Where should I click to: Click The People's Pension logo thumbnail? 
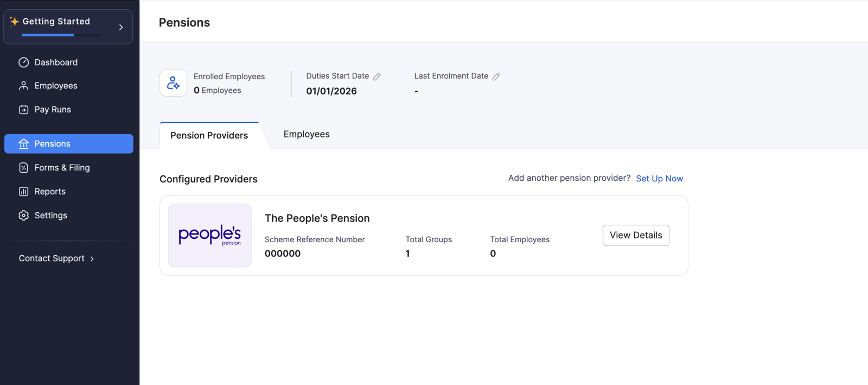point(209,235)
